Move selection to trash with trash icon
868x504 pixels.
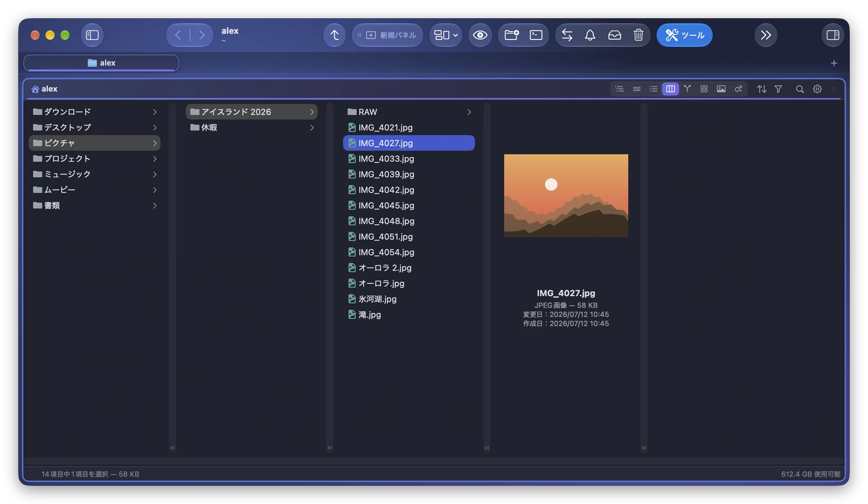pyautogui.click(x=638, y=35)
